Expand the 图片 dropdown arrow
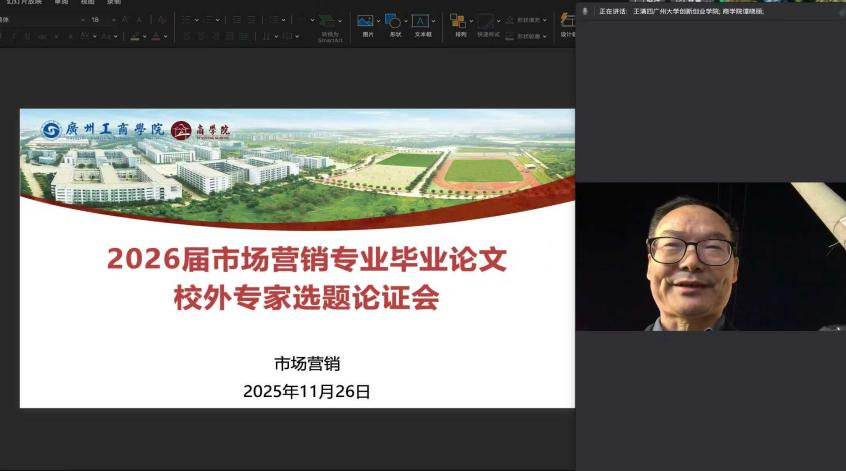The height and width of the screenshot is (471, 846). pyautogui.click(x=378, y=20)
